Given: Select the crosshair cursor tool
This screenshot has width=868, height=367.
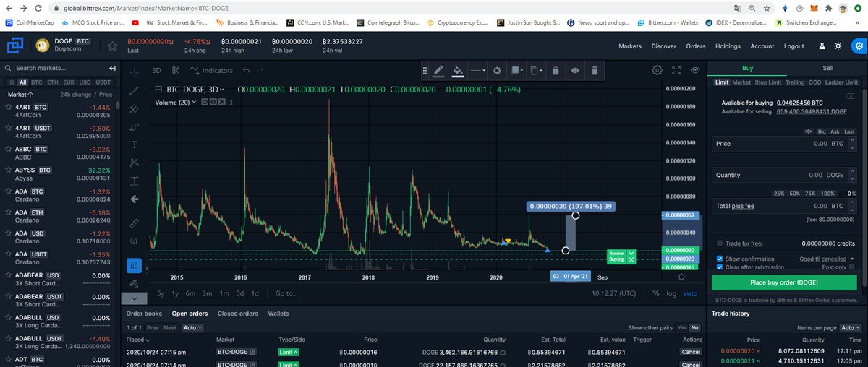Looking at the screenshot, I should coord(134,72).
